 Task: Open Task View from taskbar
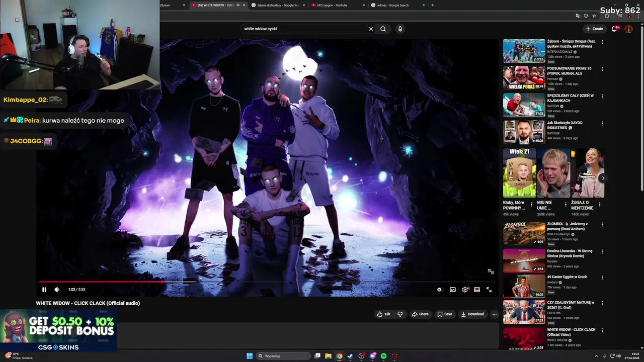[x=317, y=356]
